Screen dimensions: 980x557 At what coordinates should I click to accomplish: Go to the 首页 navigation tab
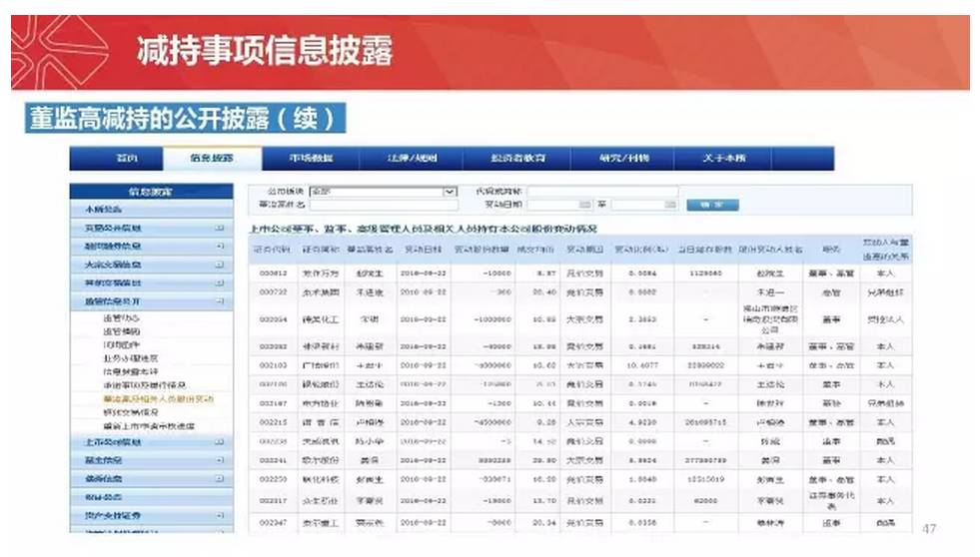(126, 158)
